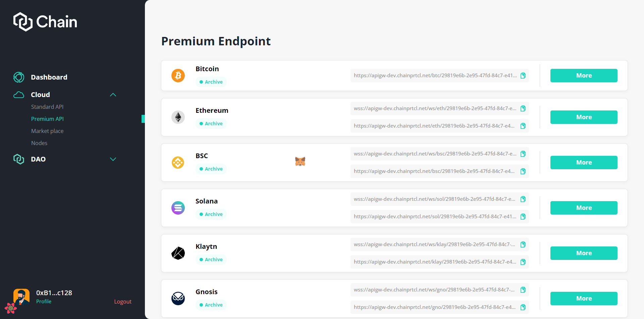Viewport: 644px width, 319px height.
Task: Go to Standard API
Action: coord(47,107)
